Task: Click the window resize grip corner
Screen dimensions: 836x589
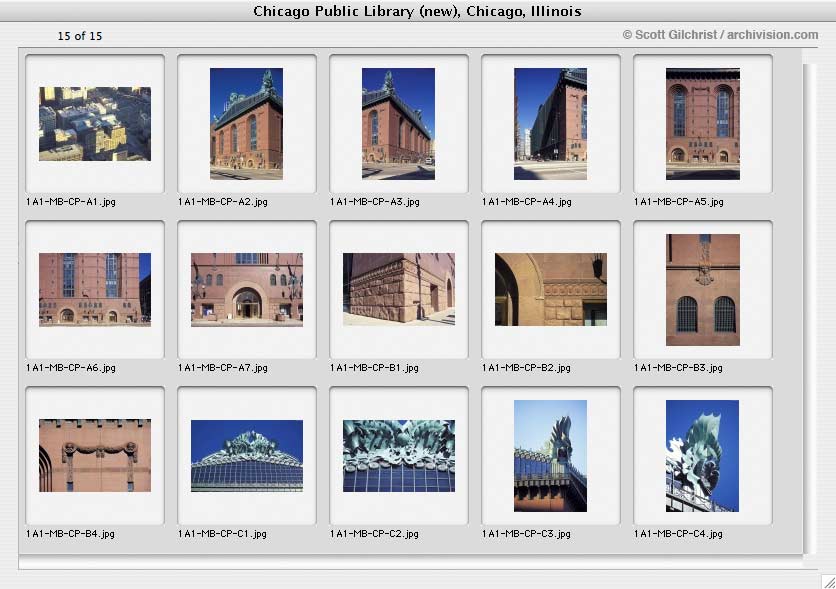Action: tap(828, 582)
